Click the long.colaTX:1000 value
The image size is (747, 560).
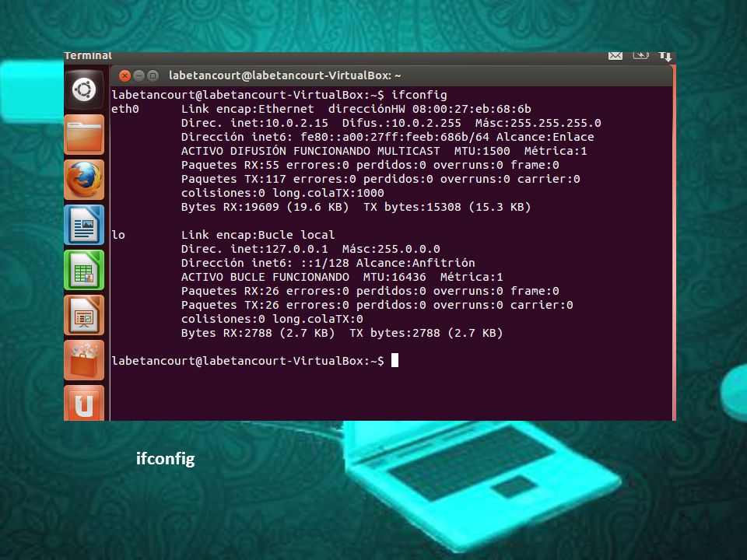coord(328,194)
